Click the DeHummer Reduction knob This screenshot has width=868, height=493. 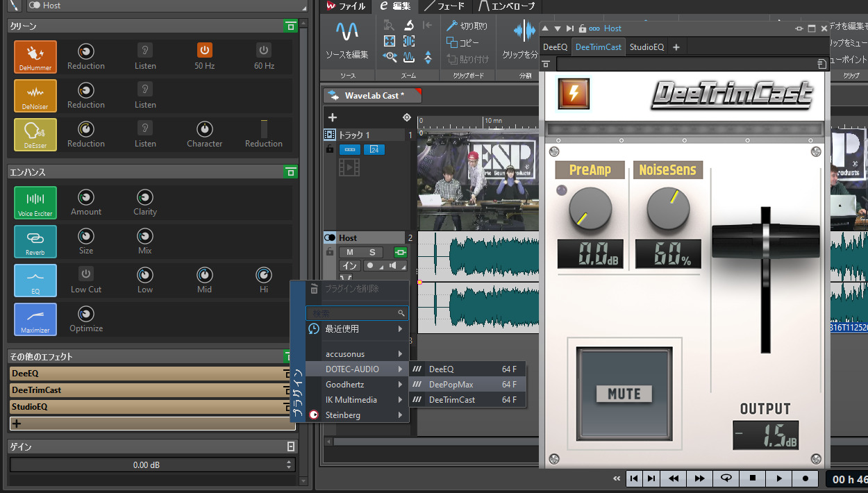86,51
